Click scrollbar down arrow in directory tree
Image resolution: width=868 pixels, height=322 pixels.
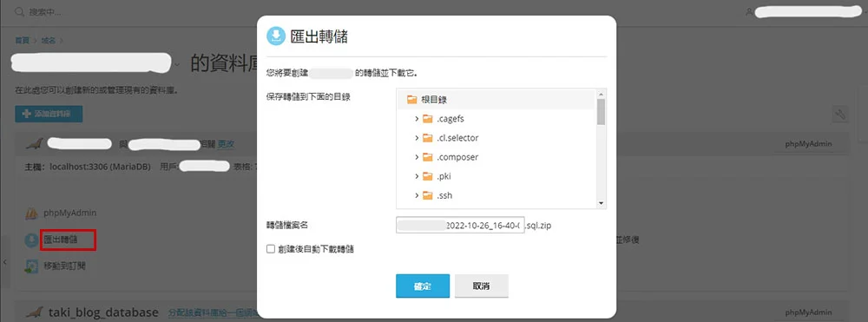[602, 204]
